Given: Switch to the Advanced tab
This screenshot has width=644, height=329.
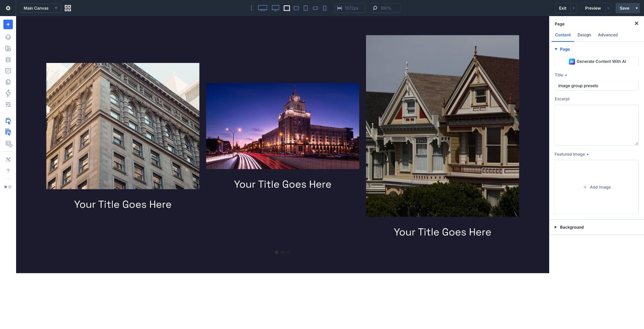Looking at the screenshot, I should (608, 35).
